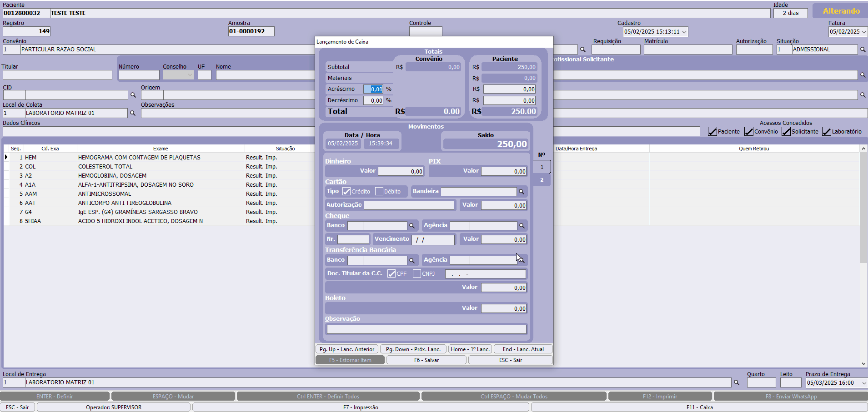Click the Bandeira search magnifier icon
The height and width of the screenshot is (412, 868).
pos(522,192)
